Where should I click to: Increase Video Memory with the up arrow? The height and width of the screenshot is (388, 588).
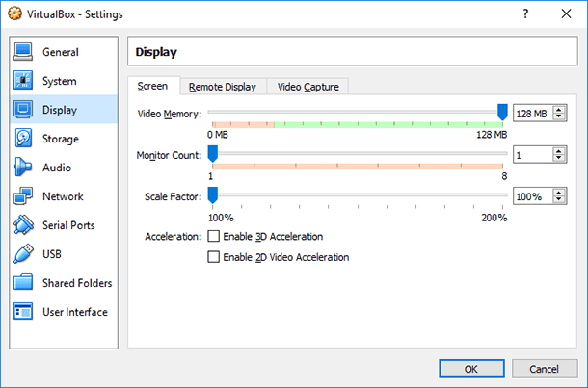(559, 110)
